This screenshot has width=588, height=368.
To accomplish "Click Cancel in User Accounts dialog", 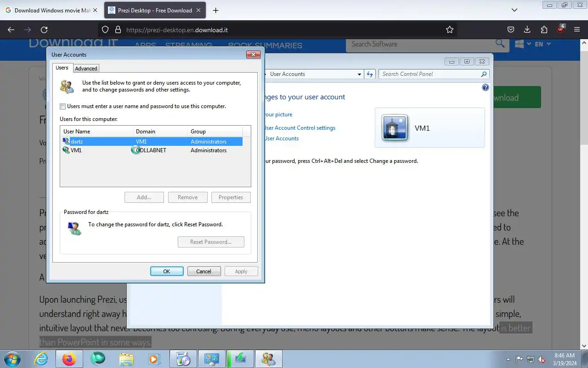I will click(x=204, y=271).
